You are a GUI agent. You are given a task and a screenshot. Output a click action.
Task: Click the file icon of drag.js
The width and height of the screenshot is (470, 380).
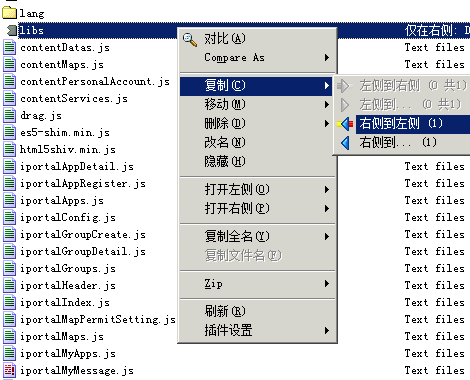point(9,115)
